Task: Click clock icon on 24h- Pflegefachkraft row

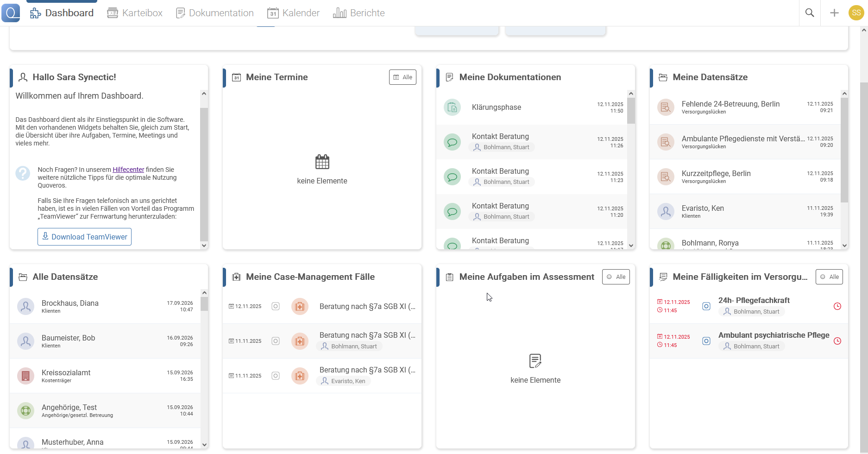Action: (x=837, y=306)
